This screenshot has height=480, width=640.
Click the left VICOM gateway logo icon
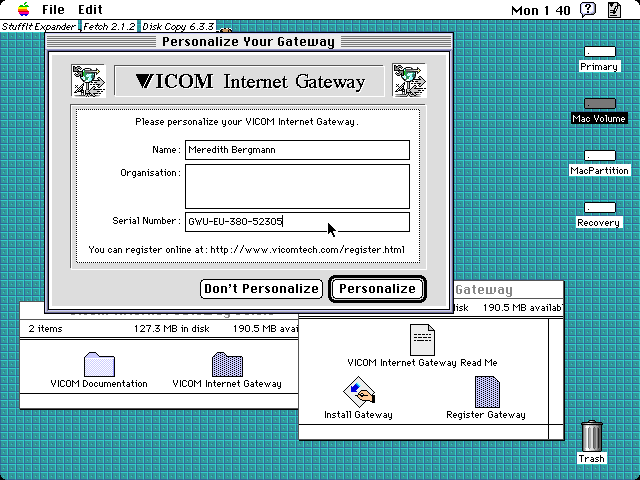[88, 81]
